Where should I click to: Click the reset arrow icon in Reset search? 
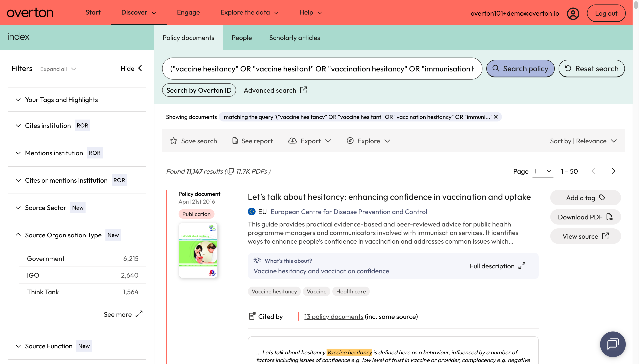click(x=568, y=68)
